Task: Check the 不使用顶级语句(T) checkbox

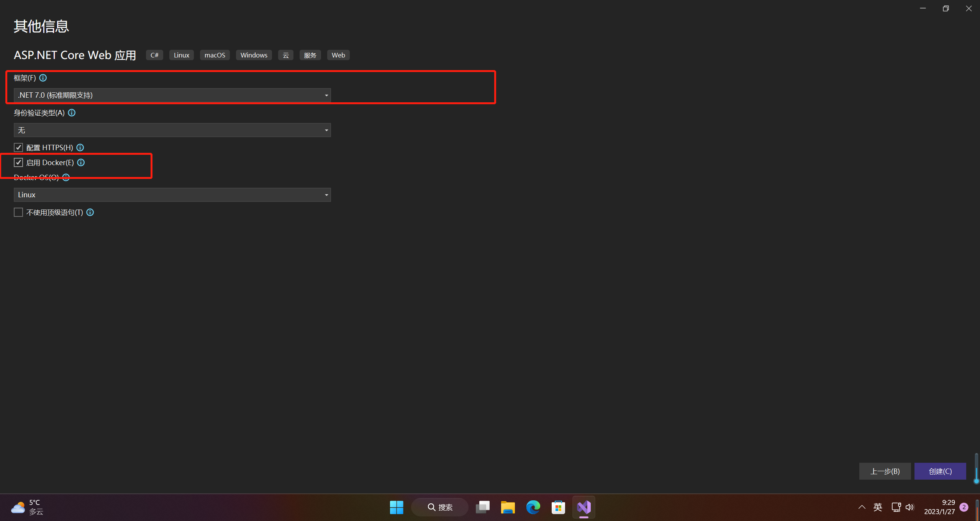Action: (18, 212)
